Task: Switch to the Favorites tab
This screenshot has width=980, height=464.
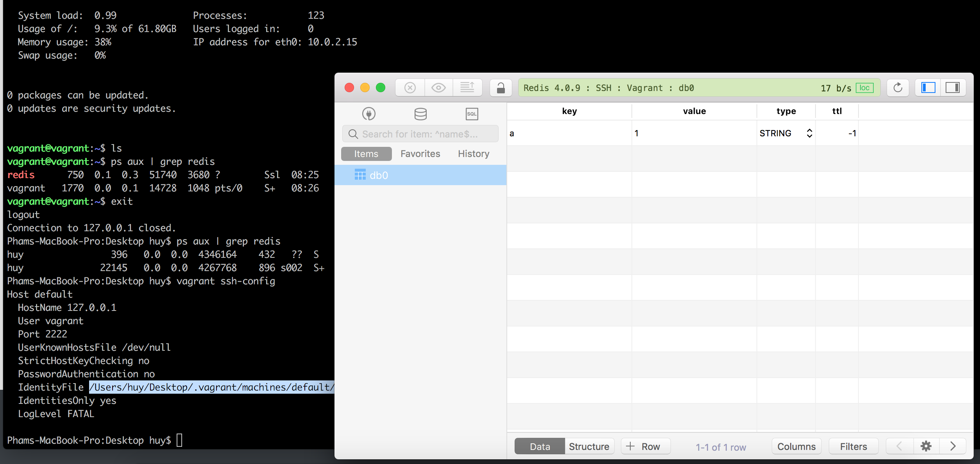Action: (420, 153)
